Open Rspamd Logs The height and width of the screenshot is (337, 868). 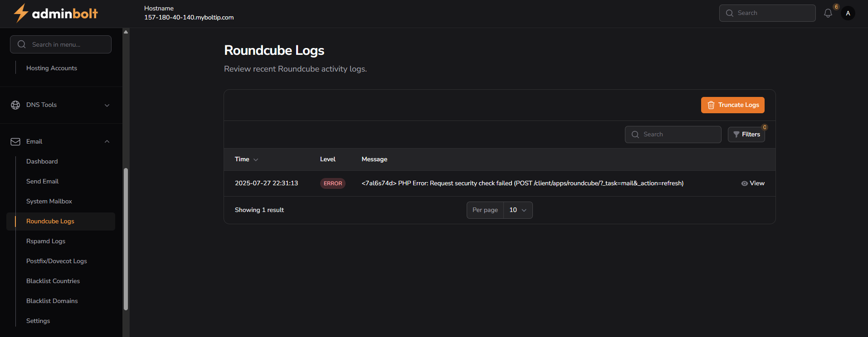tap(46, 241)
